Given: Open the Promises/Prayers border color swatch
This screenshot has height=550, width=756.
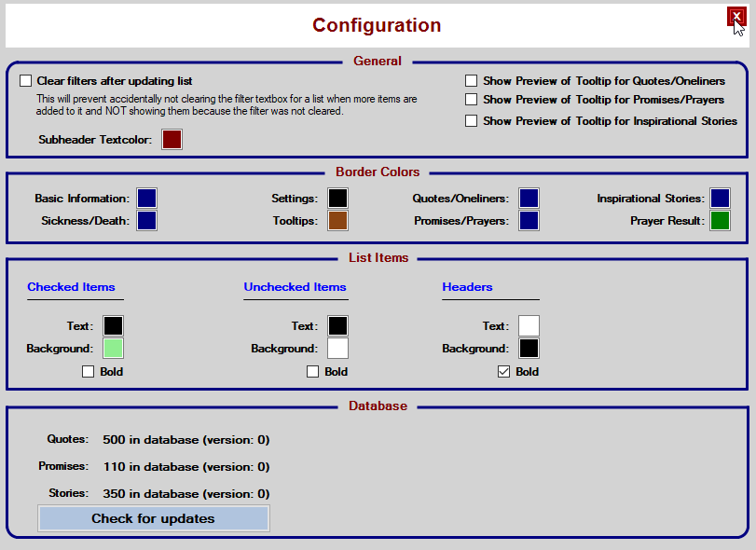Looking at the screenshot, I should pyautogui.click(x=529, y=221).
